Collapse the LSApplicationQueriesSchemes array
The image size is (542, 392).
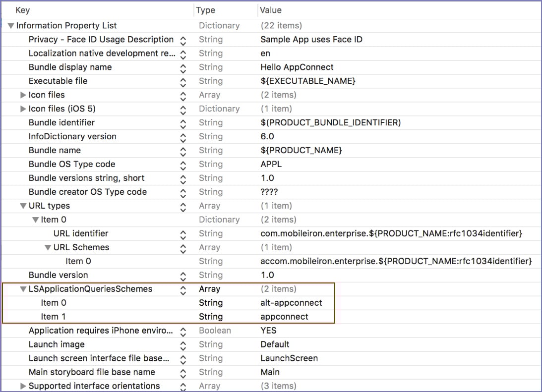(23, 289)
